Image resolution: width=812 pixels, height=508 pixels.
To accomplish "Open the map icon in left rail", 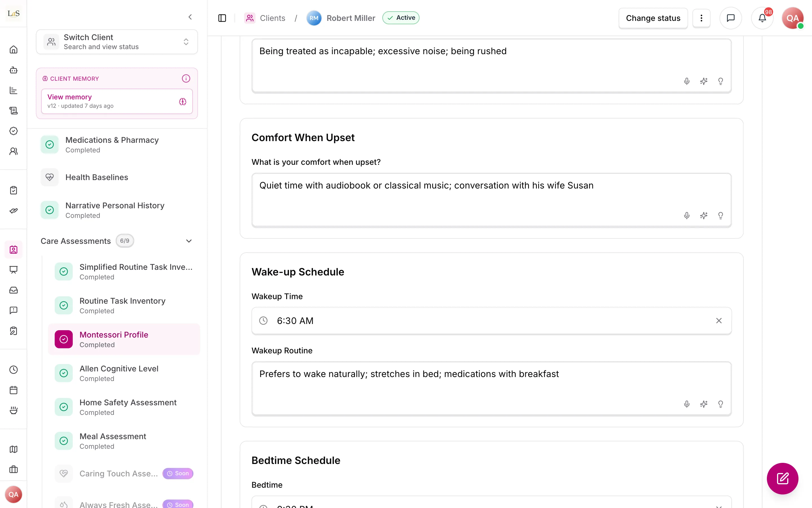I will tap(14, 450).
